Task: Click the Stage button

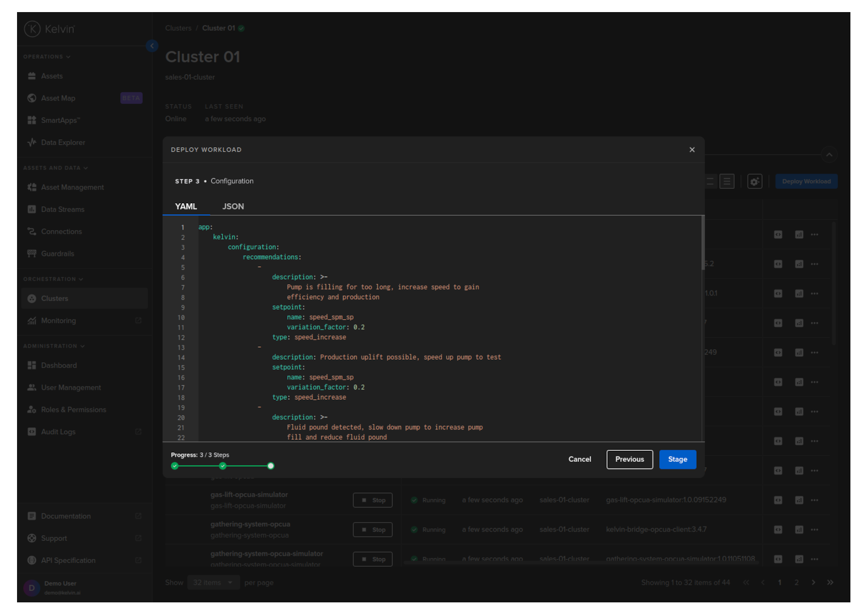Action: click(677, 460)
